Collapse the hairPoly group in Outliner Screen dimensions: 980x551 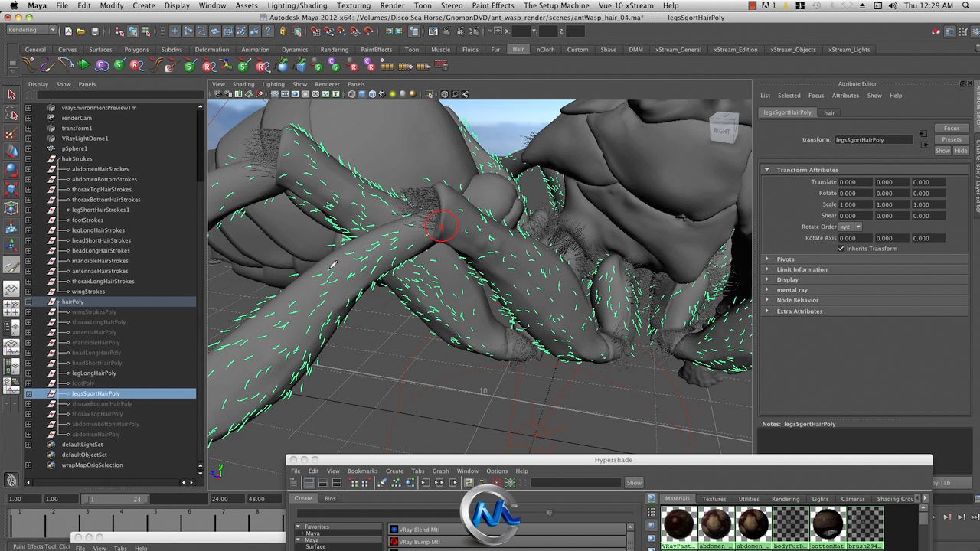(x=28, y=302)
